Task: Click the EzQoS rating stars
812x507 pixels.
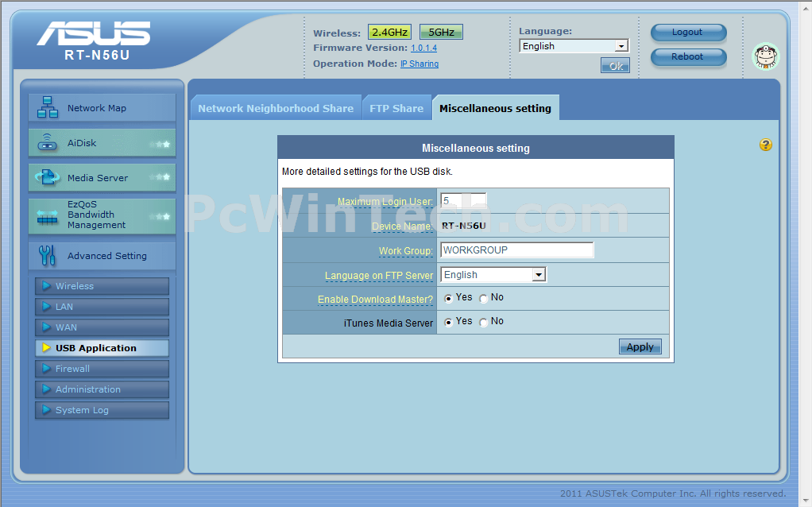Action: point(160,216)
